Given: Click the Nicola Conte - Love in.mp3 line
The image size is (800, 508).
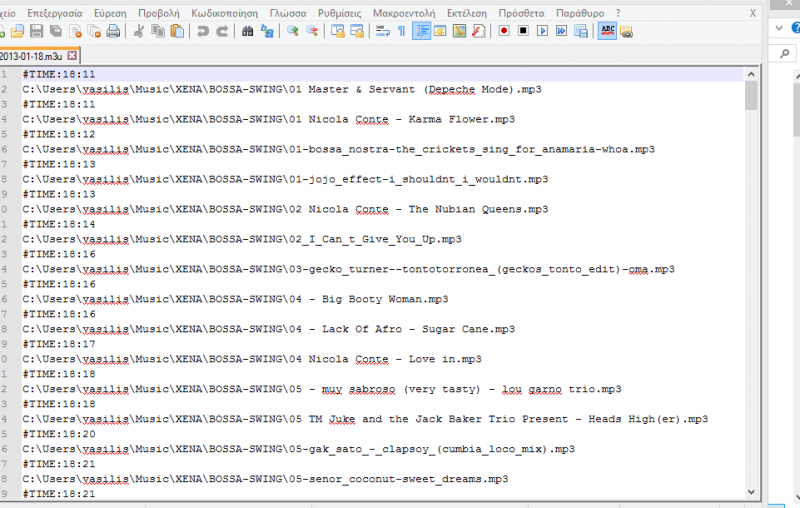Looking at the screenshot, I should tap(252, 360).
